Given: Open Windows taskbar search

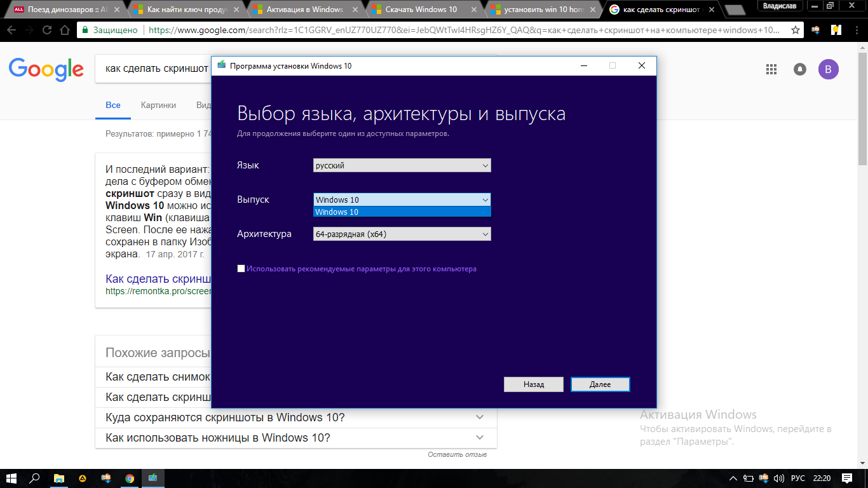Looking at the screenshot, I should (35, 478).
